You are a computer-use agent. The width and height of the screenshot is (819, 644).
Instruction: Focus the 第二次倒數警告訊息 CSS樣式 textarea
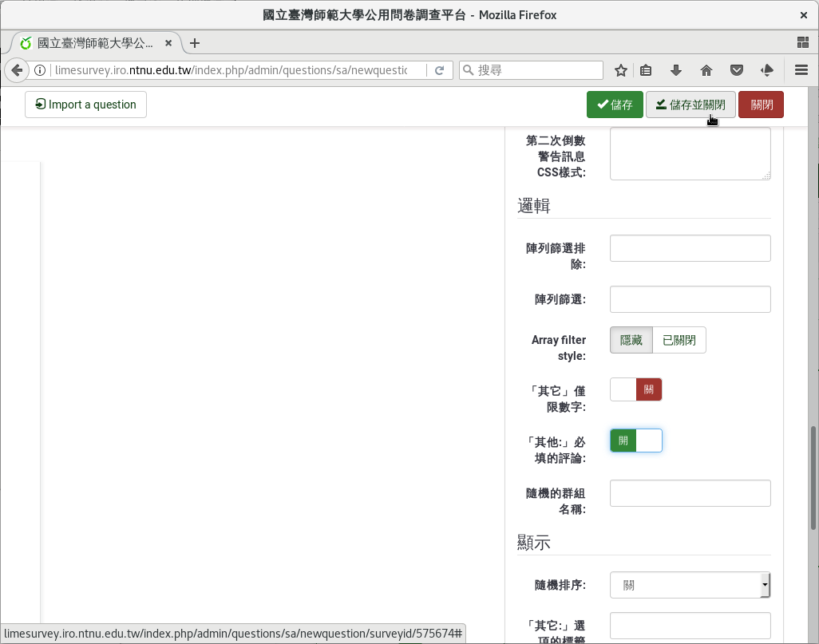(x=690, y=153)
